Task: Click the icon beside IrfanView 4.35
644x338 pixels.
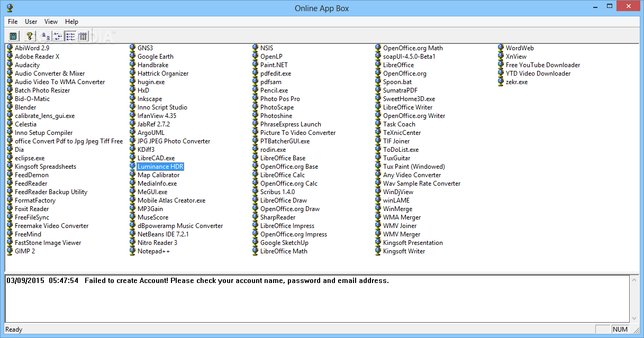Action: point(132,116)
